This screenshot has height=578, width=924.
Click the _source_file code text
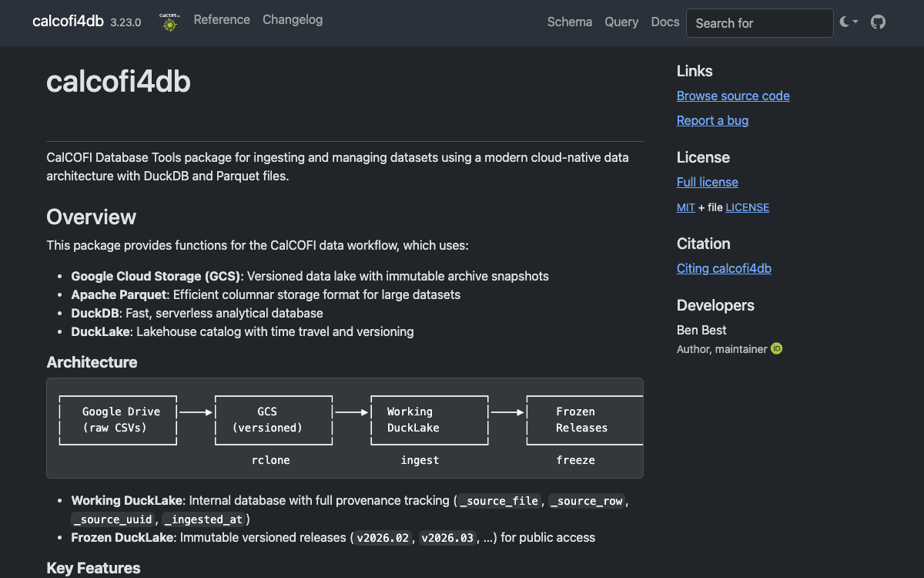tap(500, 501)
